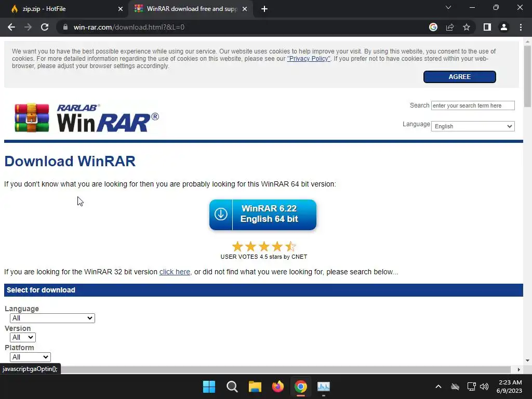Click the page scroll down arrow
The height and width of the screenshot is (399, 532).
pyautogui.click(x=527, y=361)
